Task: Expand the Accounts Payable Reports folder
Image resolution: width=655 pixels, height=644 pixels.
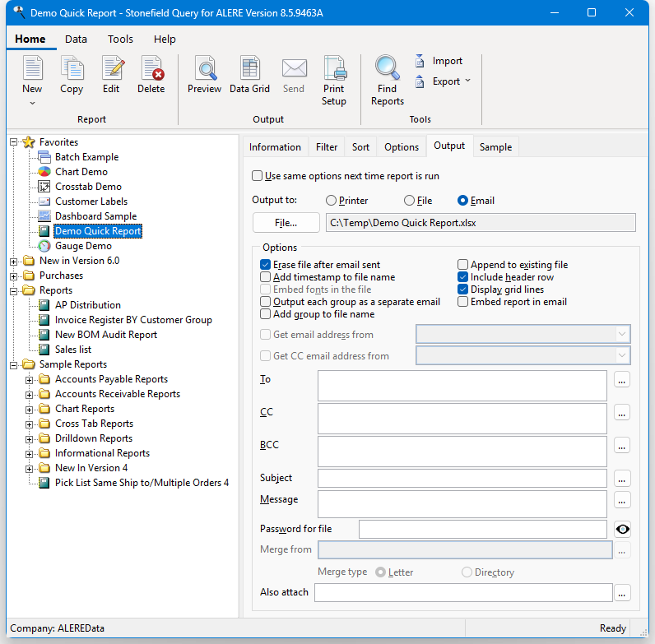Action: tap(30, 379)
